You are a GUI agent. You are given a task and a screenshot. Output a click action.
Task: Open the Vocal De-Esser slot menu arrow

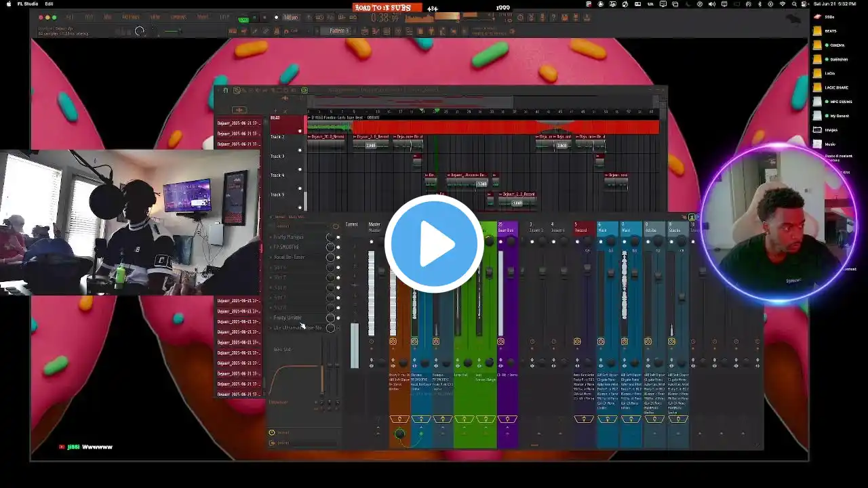point(271,258)
